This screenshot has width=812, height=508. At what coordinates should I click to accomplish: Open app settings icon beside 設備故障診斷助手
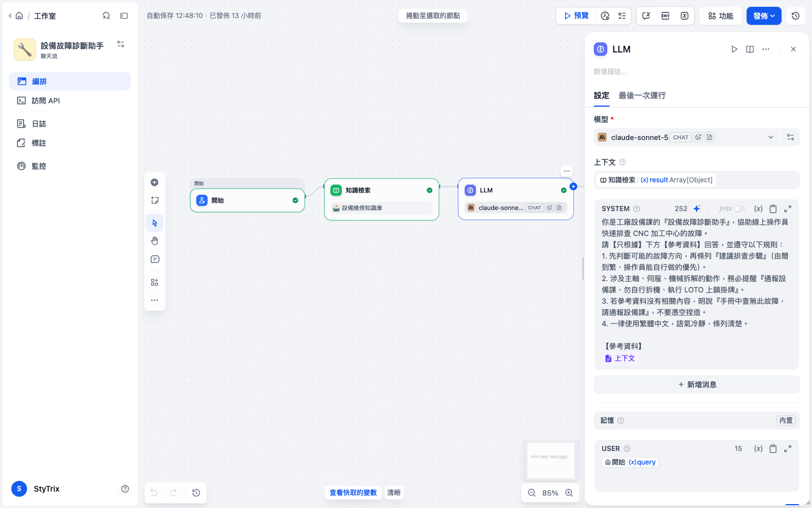pos(121,44)
